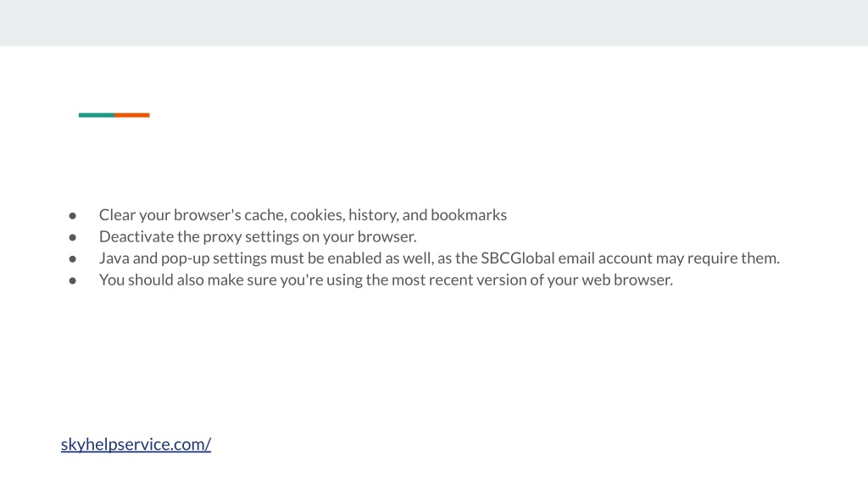Click the words "most recent version" in last bullet

[459, 280]
